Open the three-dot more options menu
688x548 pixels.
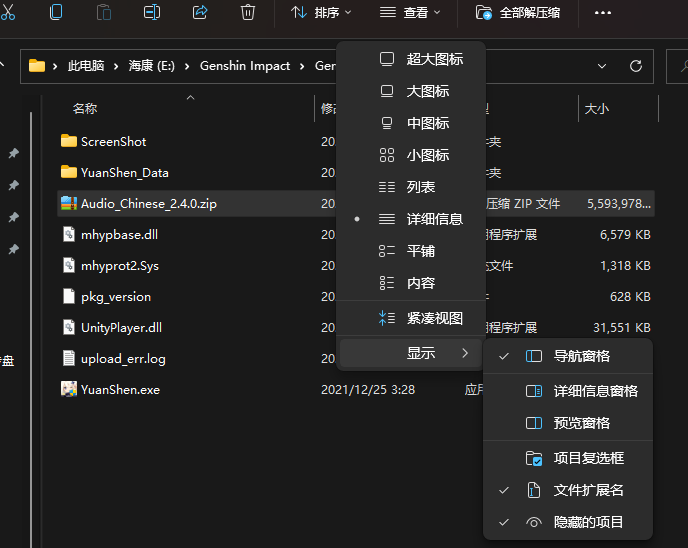(602, 13)
